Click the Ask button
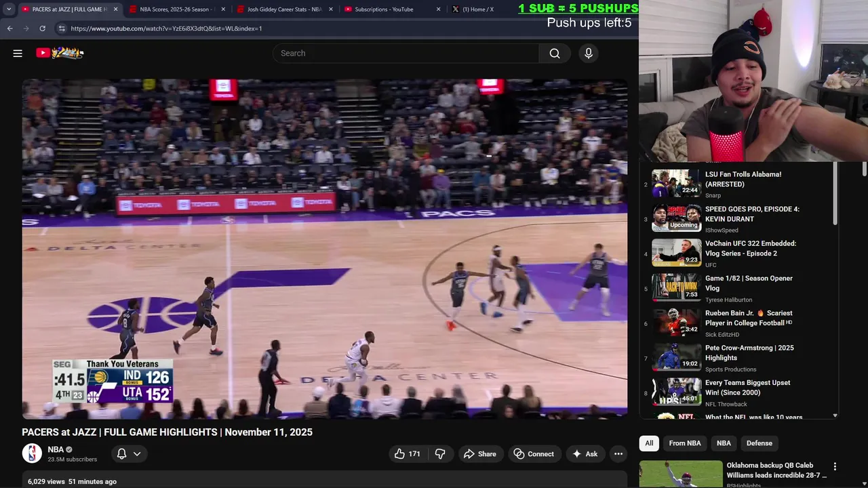Viewport: 868px width, 488px height. (585, 454)
